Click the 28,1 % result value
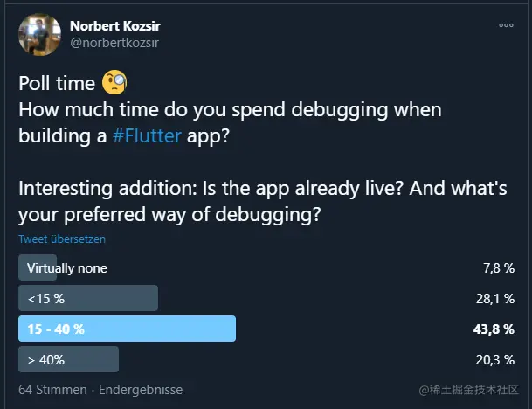532x409 pixels. (494, 298)
